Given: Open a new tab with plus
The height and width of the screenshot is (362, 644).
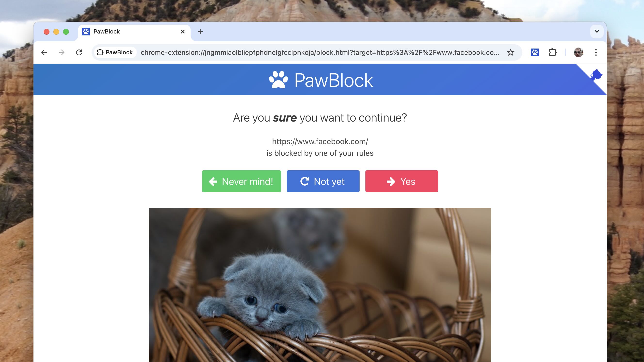Looking at the screenshot, I should click(200, 32).
